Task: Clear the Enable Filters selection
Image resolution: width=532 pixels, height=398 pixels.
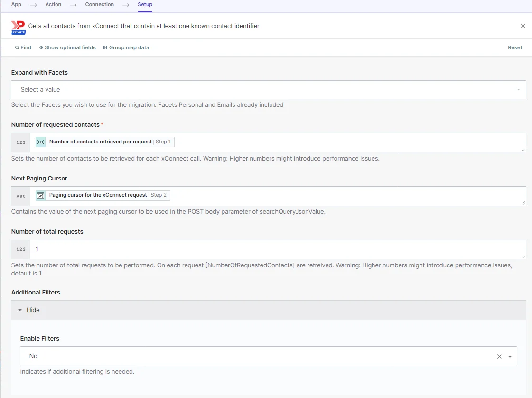Action: pos(499,356)
